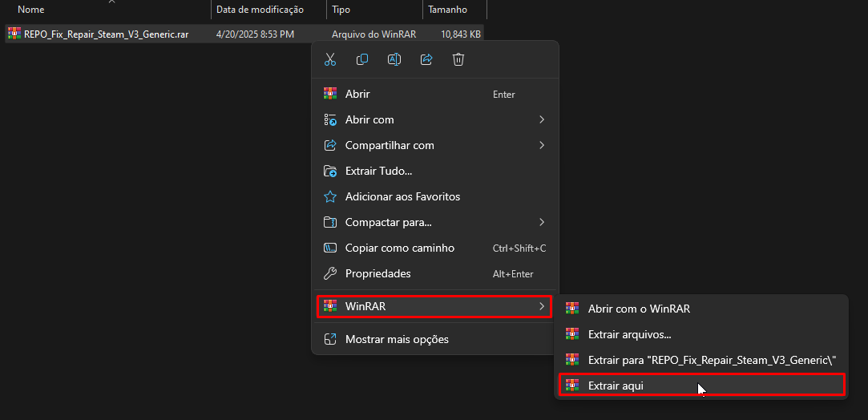
Task: Click the star icon beside Adicionar aos Favoritos
Action: [x=330, y=196]
